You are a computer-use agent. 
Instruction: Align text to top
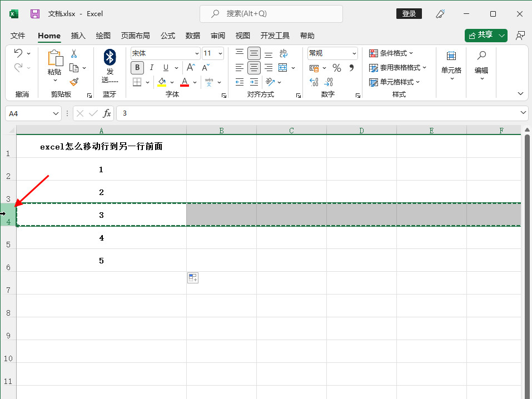pos(240,53)
